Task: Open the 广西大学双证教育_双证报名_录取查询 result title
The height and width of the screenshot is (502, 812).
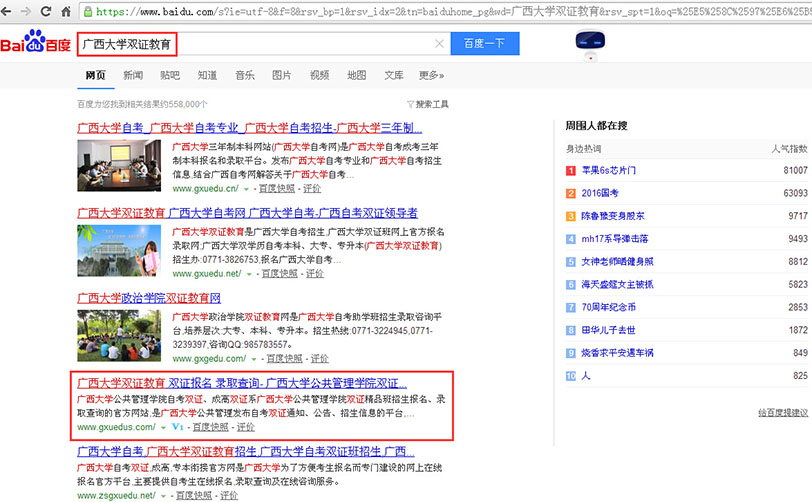Action: tap(242, 383)
